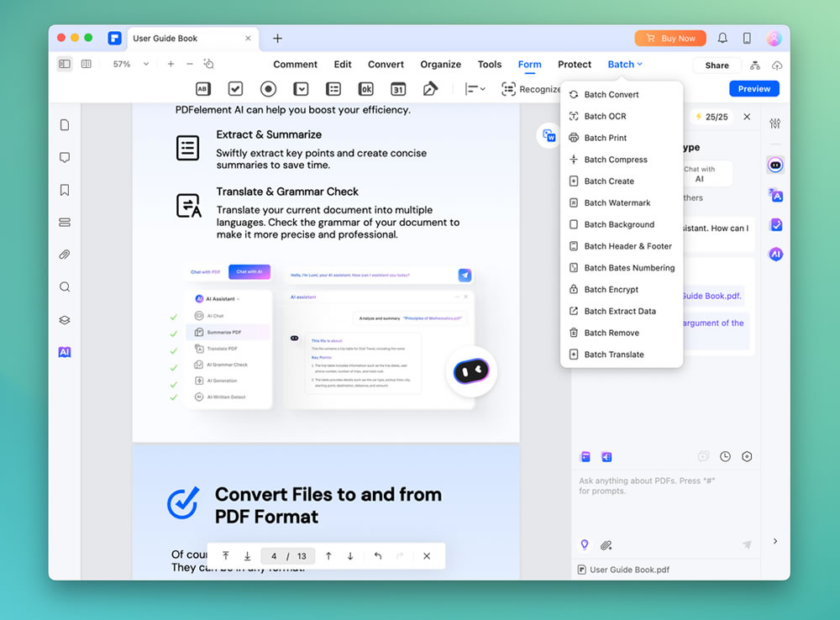Upload document to cloud icon

pos(777,66)
